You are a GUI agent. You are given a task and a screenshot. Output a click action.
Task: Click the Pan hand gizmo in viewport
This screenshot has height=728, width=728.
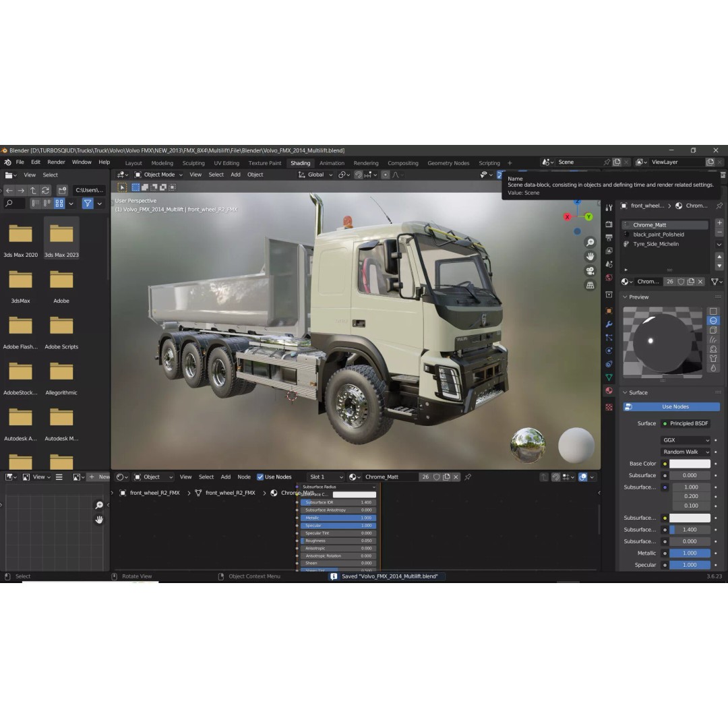(590, 256)
